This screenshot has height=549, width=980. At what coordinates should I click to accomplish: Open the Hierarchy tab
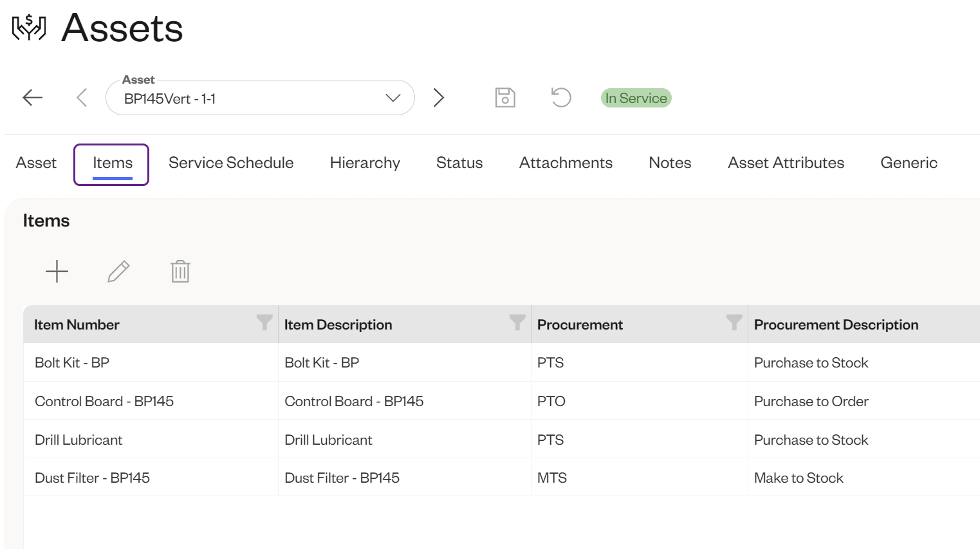(x=365, y=163)
